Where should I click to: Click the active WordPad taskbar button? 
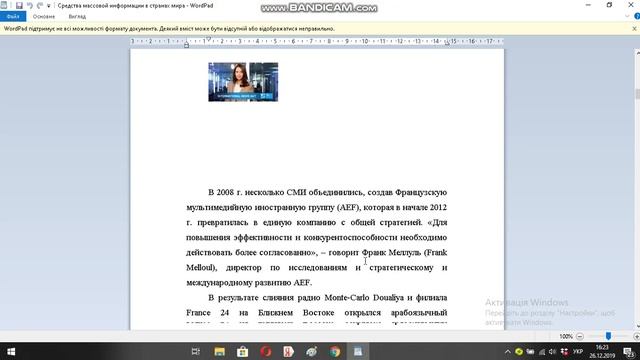coord(358,351)
